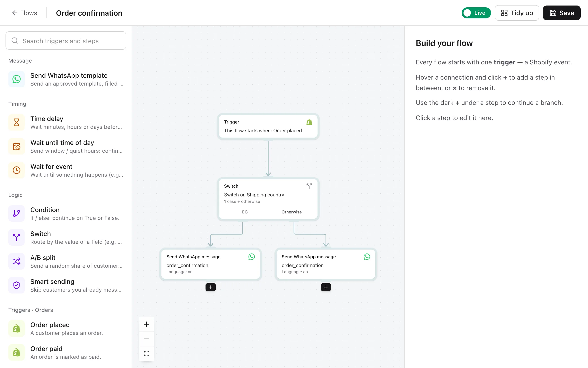
Task: Click the Shopify icon on the Trigger node
Action: [x=309, y=122]
